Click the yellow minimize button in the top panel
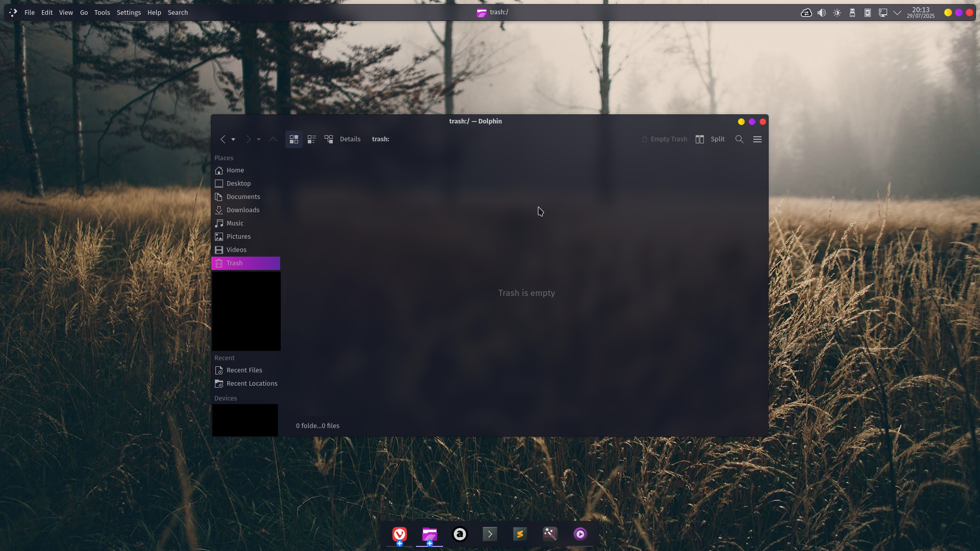The width and height of the screenshot is (980, 551). 948,13
